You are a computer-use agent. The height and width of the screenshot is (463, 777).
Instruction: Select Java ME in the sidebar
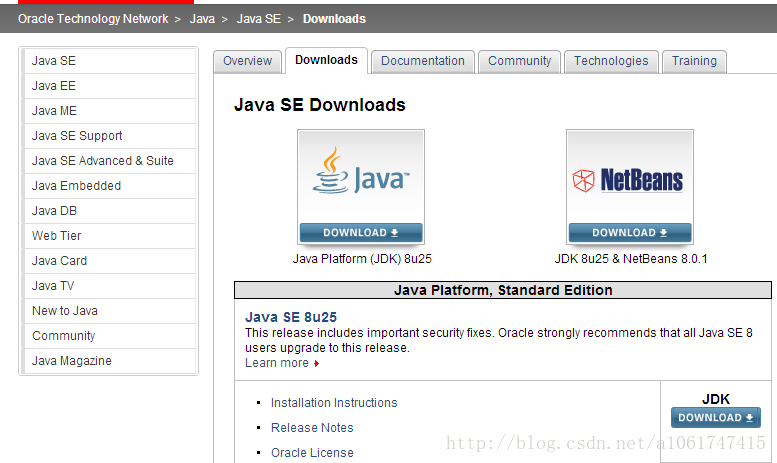pyautogui.click(x=110, y=111)
